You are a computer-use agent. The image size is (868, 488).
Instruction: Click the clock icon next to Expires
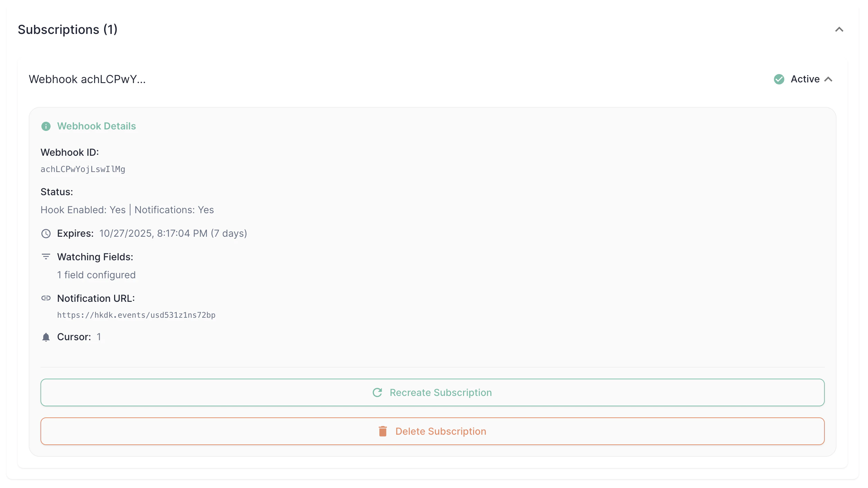[46, 234]
